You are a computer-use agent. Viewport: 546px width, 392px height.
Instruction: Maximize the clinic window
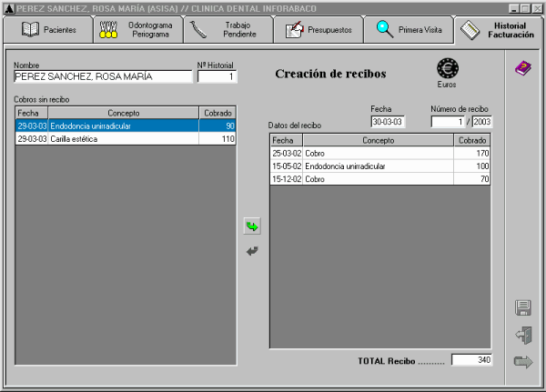point(525,9)
